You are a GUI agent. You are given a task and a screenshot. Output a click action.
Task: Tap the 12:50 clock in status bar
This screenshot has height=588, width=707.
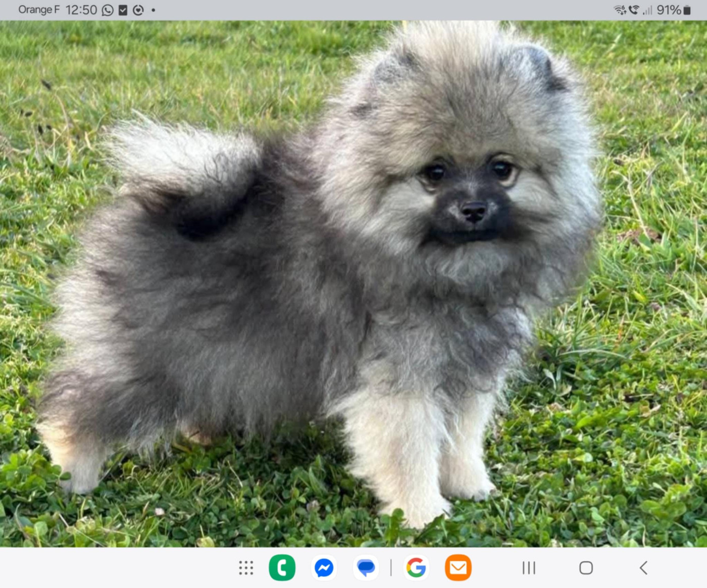point(81,10)
